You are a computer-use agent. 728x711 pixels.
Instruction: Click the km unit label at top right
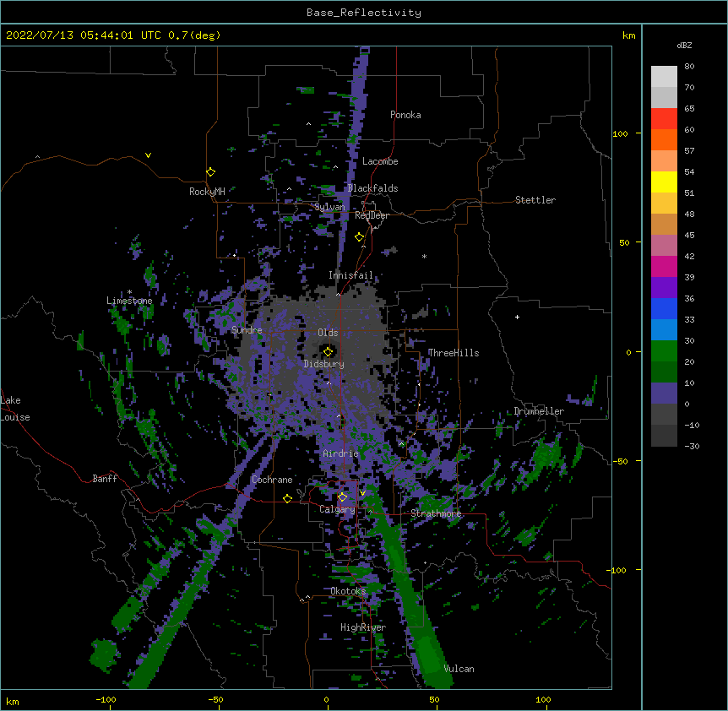coord(628,35)
